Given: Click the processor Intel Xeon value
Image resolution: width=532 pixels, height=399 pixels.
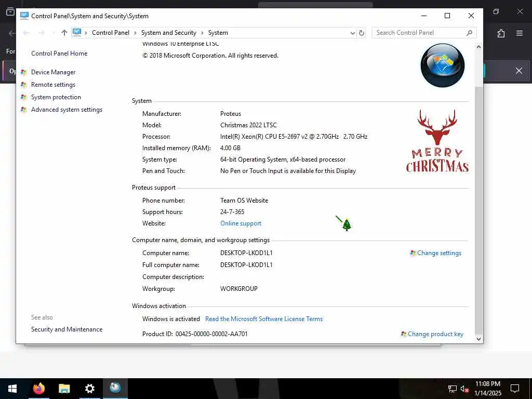Looking at the screenshot, I should click(294, 137).
